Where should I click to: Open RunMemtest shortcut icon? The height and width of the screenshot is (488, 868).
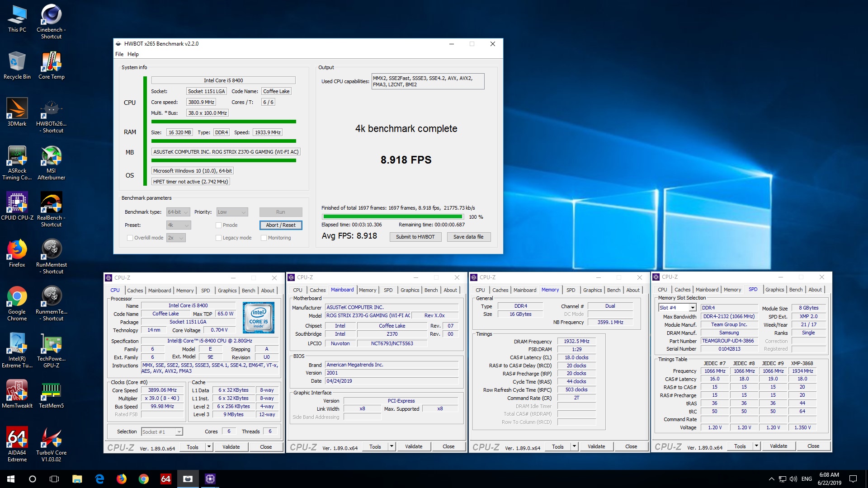pos(51,257)
